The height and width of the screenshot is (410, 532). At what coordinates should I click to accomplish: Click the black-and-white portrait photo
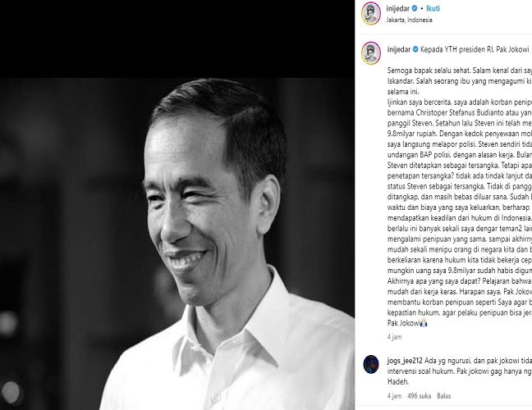point(177,244)
